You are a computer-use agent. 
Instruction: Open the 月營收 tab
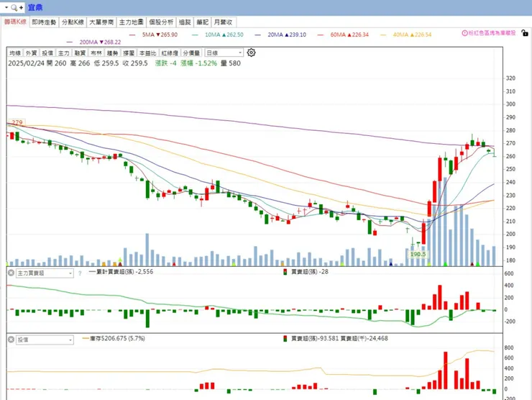[x=223, y=22]
